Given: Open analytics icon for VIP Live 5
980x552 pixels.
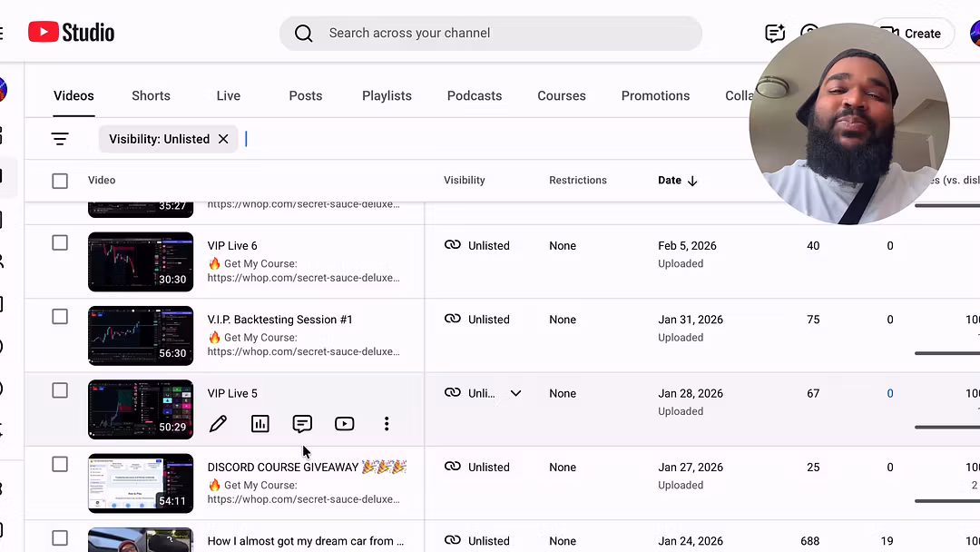Looking at the screenshot, I should 260,424.
